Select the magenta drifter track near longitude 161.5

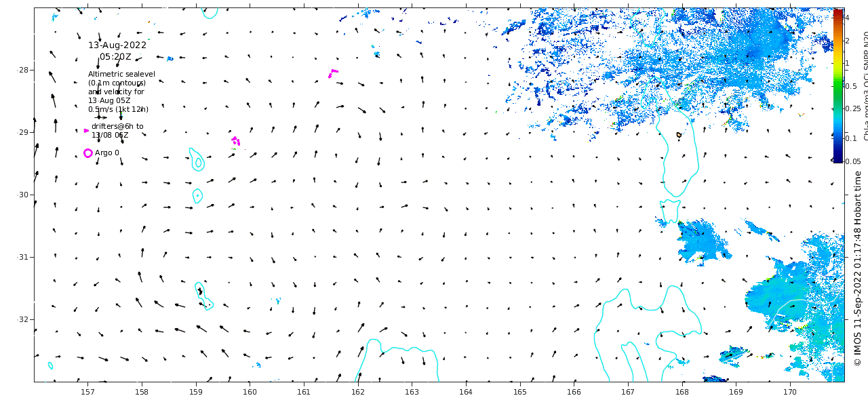tap(333, 73)
